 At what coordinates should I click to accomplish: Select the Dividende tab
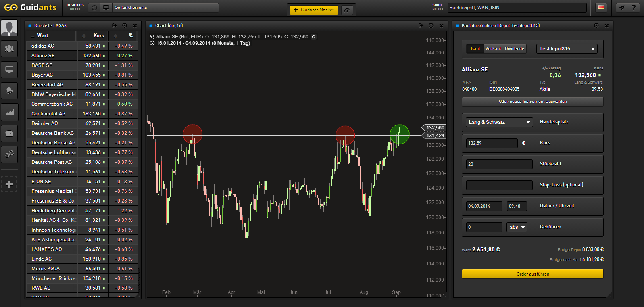pos(515,48)
